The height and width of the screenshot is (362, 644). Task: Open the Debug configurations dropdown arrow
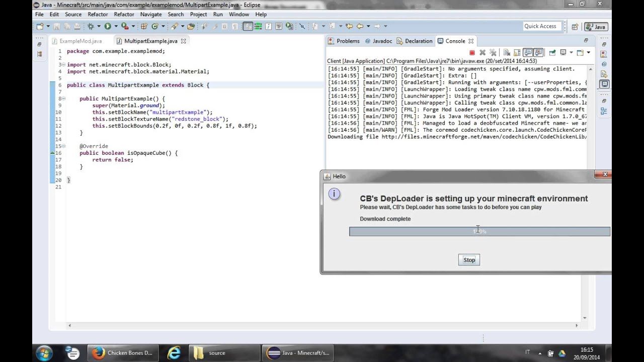click(99, 26)
